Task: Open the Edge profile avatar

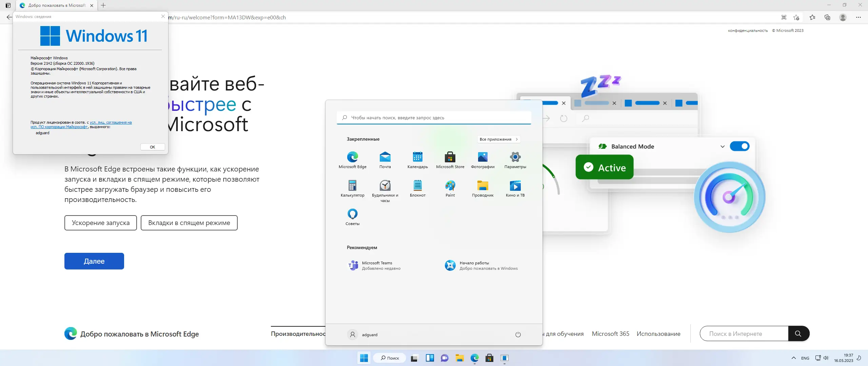Action: (x=843, y=17)
